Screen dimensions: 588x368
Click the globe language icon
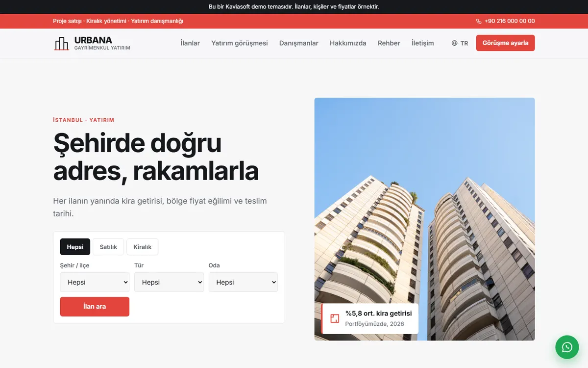tap(454, 43)
